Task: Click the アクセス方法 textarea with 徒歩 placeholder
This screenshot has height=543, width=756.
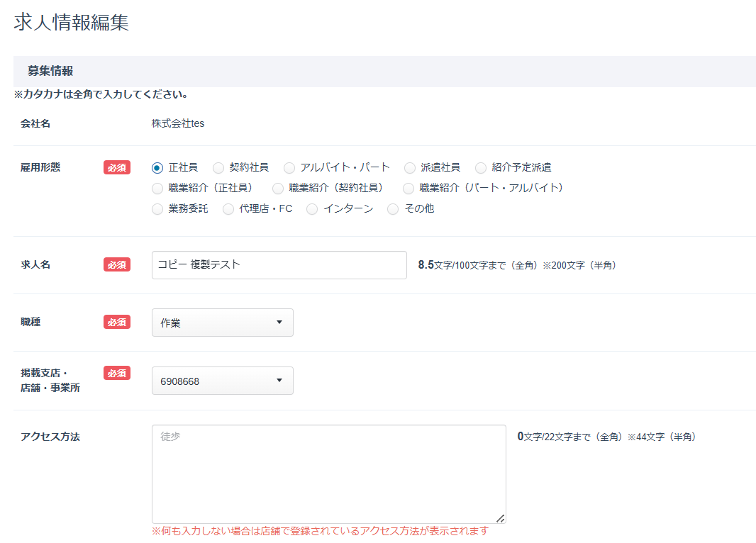Action: click(x=328, y=473)
